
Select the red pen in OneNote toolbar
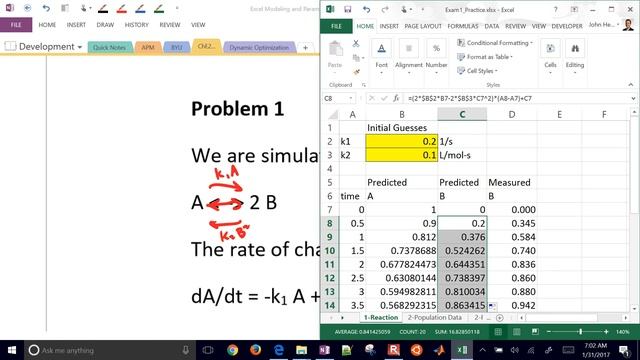click(122, 8)
